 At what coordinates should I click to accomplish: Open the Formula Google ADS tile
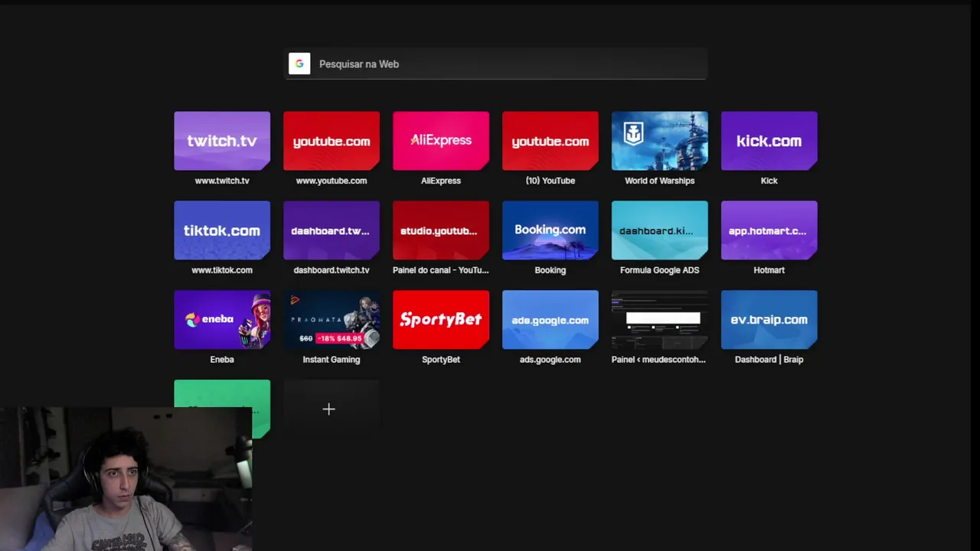coord(660,230)
